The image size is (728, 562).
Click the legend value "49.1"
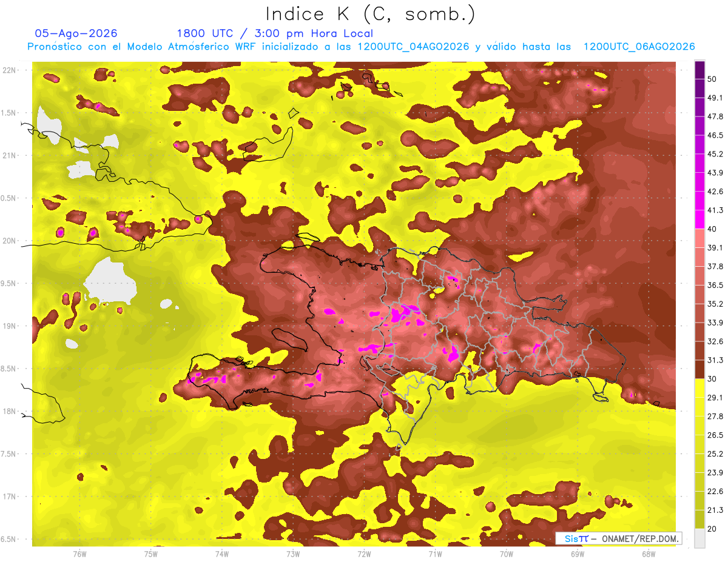(715, 98)
